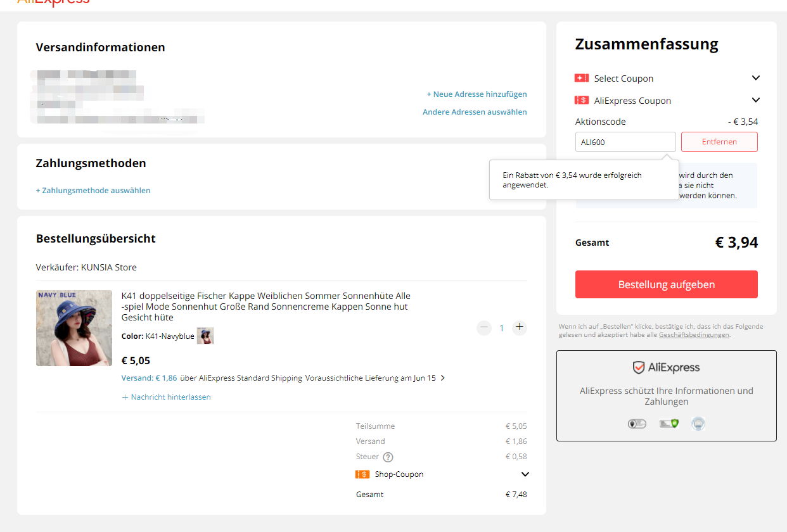
Task: Decrease quantity with the minus button
Action: [x=484, y=327]
